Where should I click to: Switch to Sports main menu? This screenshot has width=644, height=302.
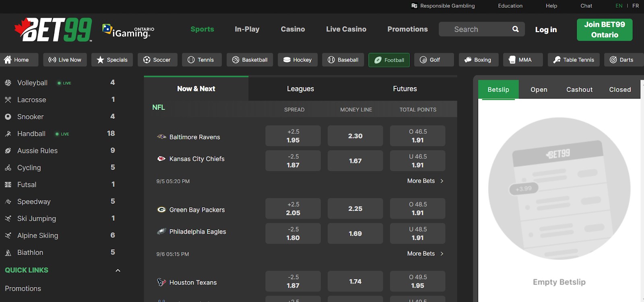pos(202,29)
